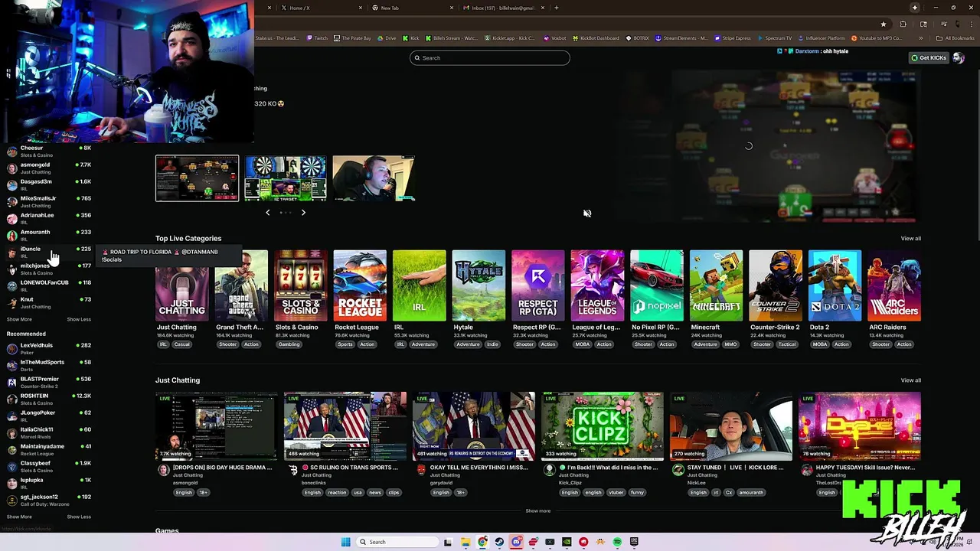The image size is (980, 551).
Task: Open the Kick user profile avatar
Action: pos(959,58)
